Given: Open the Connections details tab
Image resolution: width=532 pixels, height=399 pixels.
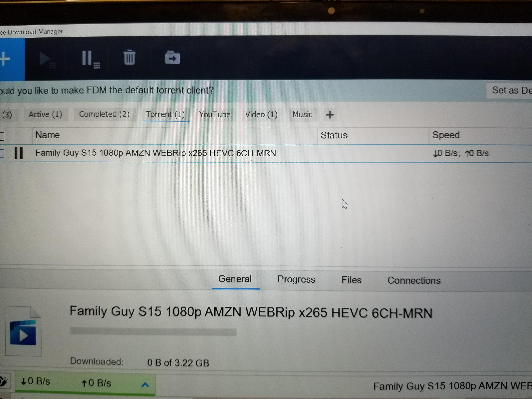Looking at the screenshot, I should (414, 280).
